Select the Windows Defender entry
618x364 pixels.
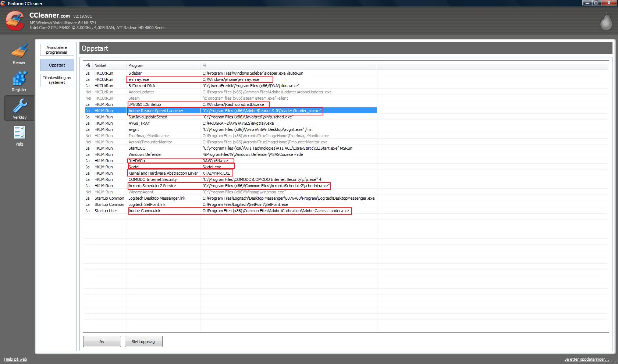pos(230,154)
